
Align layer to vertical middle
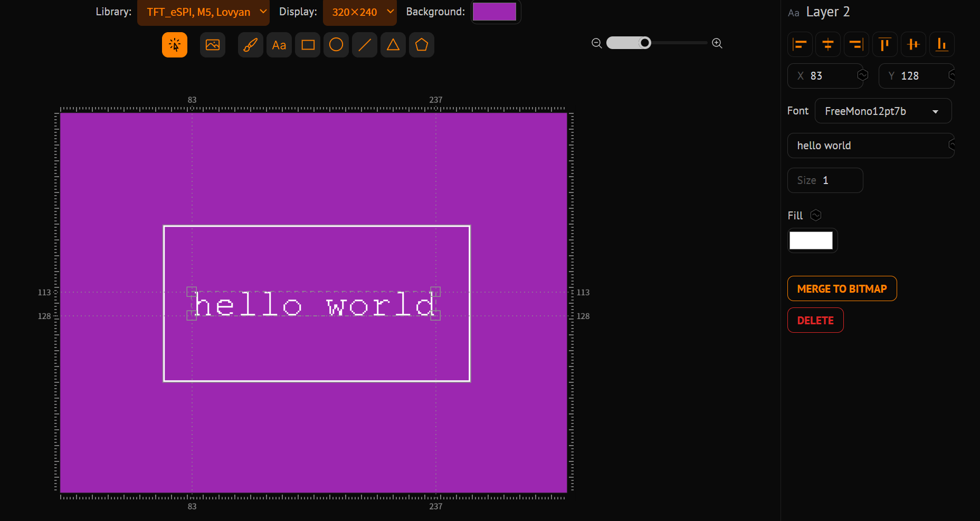point(914,44)
